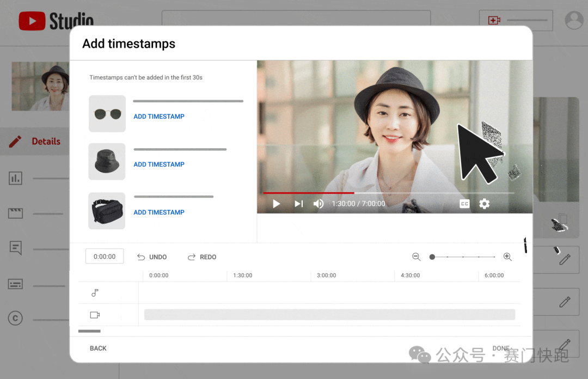Click the video track camera icon
Viewport: 588px width, 379px height.
click(95, 315)
